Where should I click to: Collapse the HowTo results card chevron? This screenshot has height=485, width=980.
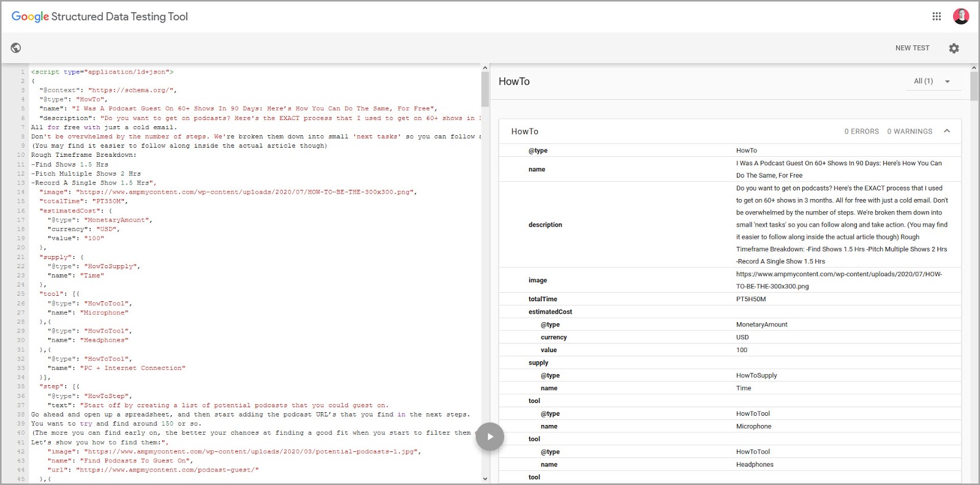click(947, 131)
